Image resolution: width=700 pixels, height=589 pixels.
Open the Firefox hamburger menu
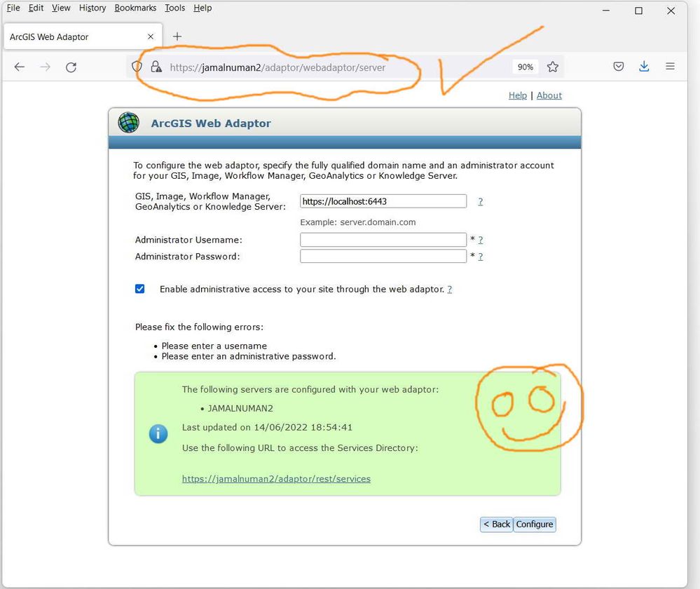click(x=670, y=67)
